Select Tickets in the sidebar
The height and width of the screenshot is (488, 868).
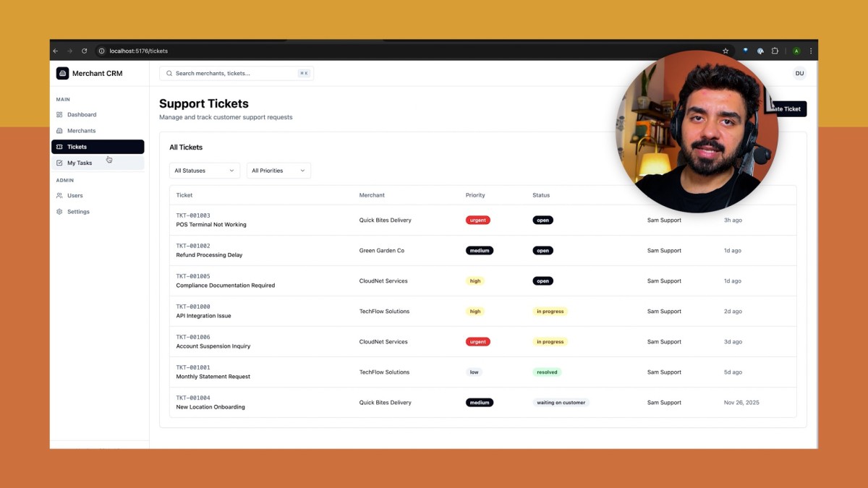click(98, 147)
